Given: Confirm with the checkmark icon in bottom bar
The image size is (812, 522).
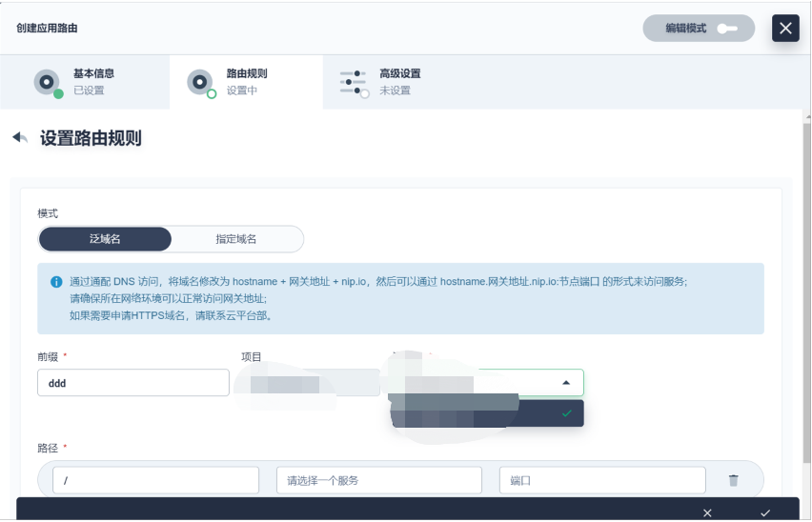Looking at the screenshot, I should 765,512.
